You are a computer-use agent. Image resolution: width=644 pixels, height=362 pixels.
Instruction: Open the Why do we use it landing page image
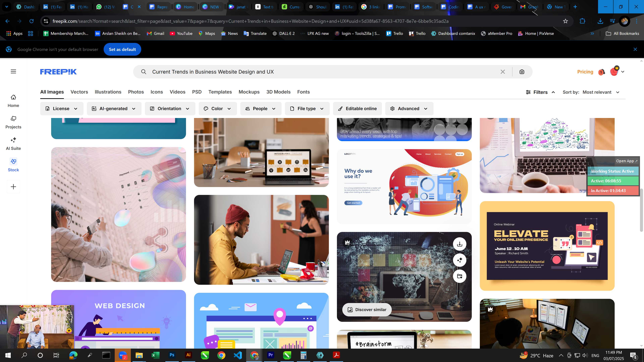click(x=404, y=186)
